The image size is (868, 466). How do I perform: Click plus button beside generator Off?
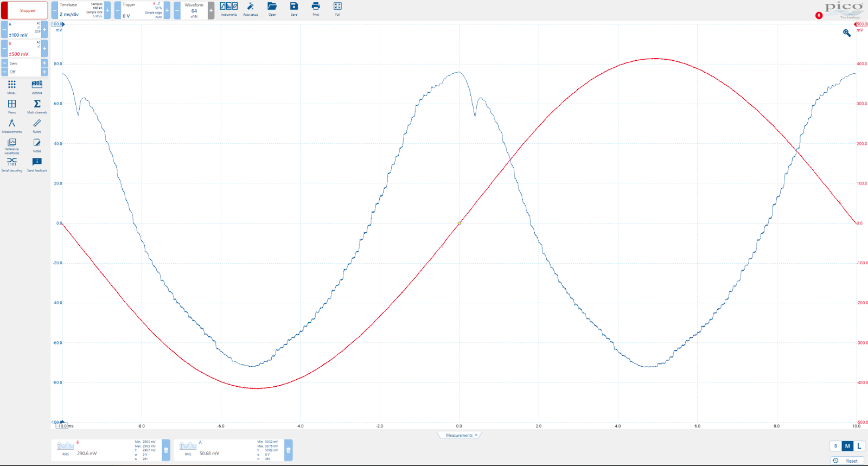click(x=44, y=72)
